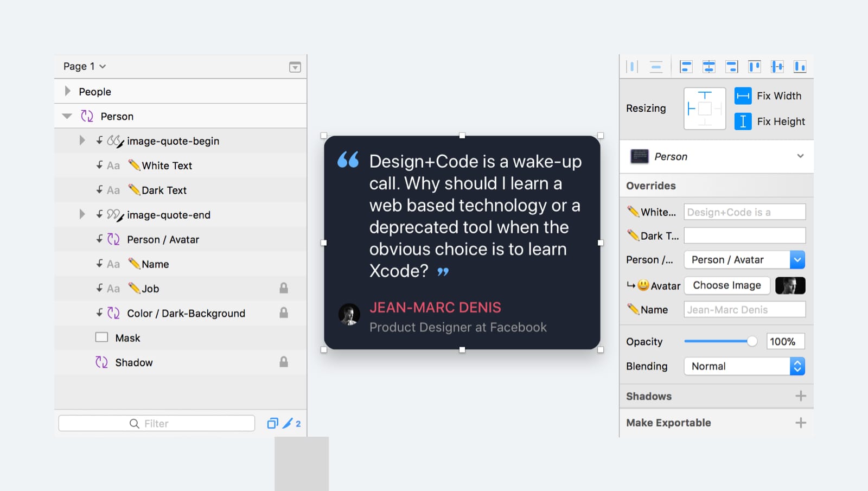Open the Person symbol dropdown in inspector
This screenshot has width=868, height=491.
[x=717, y=156]
